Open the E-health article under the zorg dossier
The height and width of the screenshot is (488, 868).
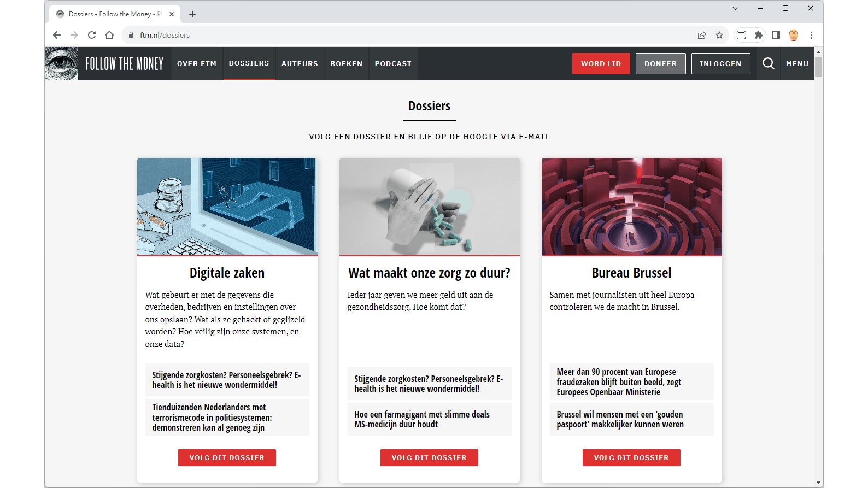point(430,384)
